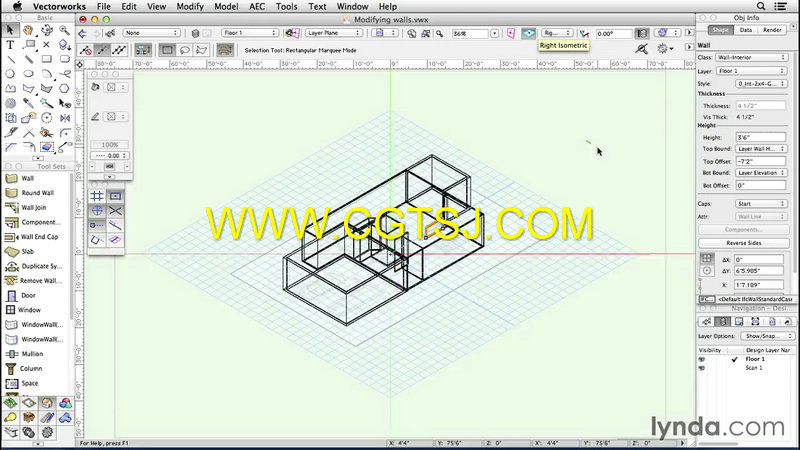Viewport: 800px width, 450px height.
Task: Open the Model menu
Action: pos(226,6)
